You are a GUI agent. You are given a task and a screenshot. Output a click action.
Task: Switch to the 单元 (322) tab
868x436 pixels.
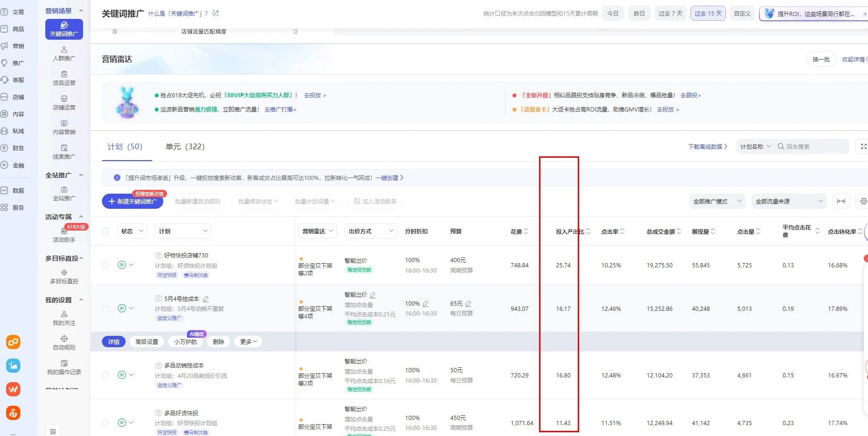pyautogui.click(x=185, y=147)
